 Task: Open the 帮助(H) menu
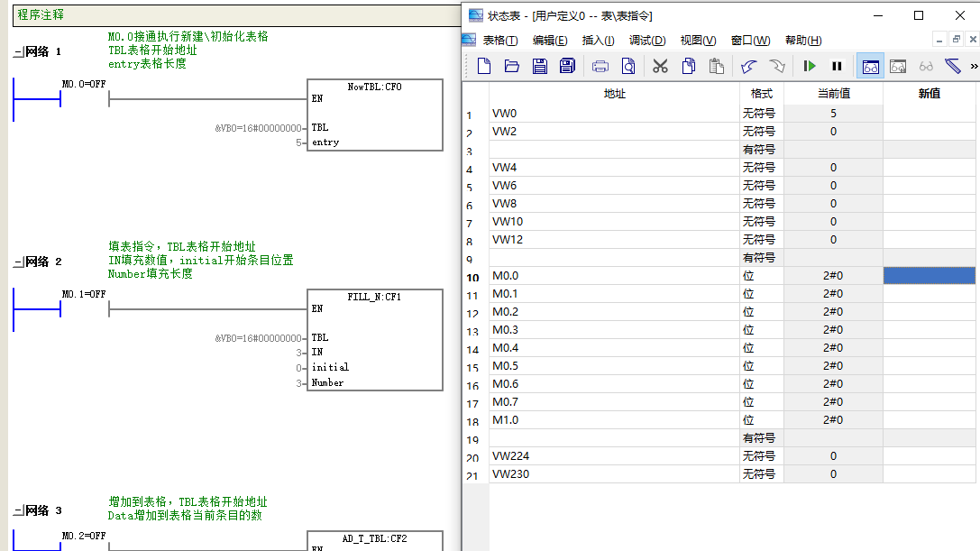coord(803,41)
